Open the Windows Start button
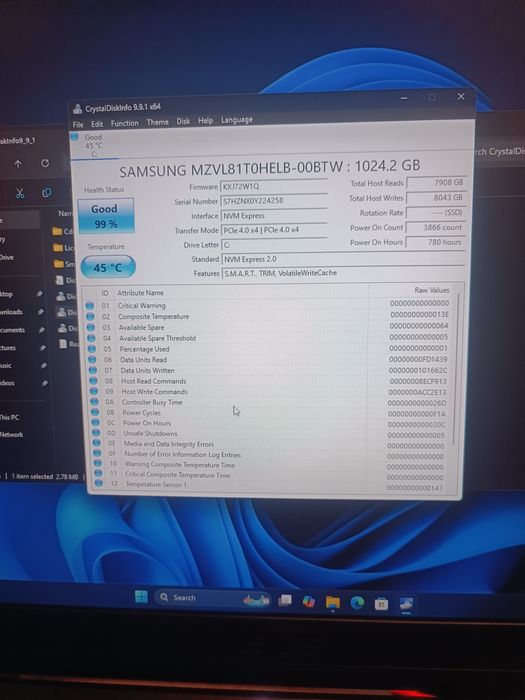The width and height of the screenshot is (525, 700). tap(141, 596)
